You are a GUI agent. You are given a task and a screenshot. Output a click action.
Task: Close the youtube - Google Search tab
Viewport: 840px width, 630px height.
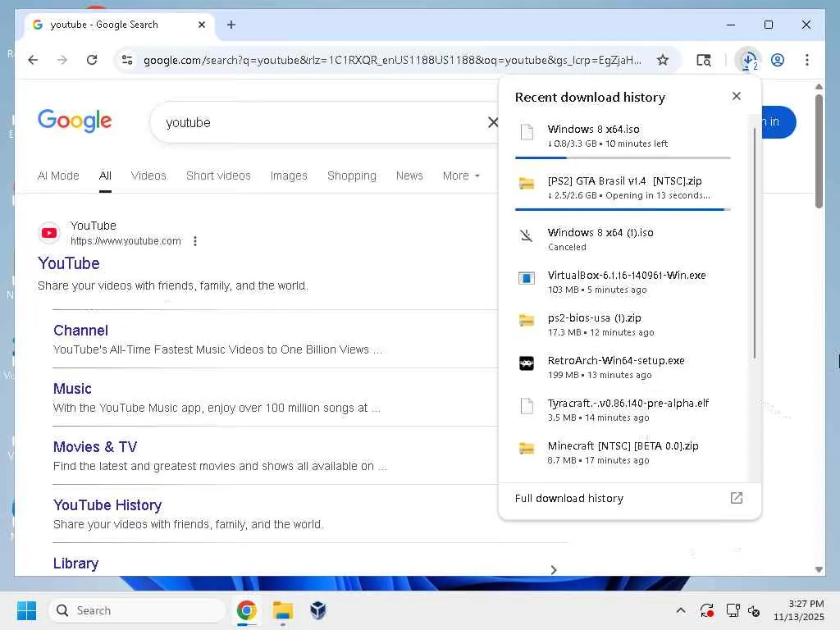202,25
